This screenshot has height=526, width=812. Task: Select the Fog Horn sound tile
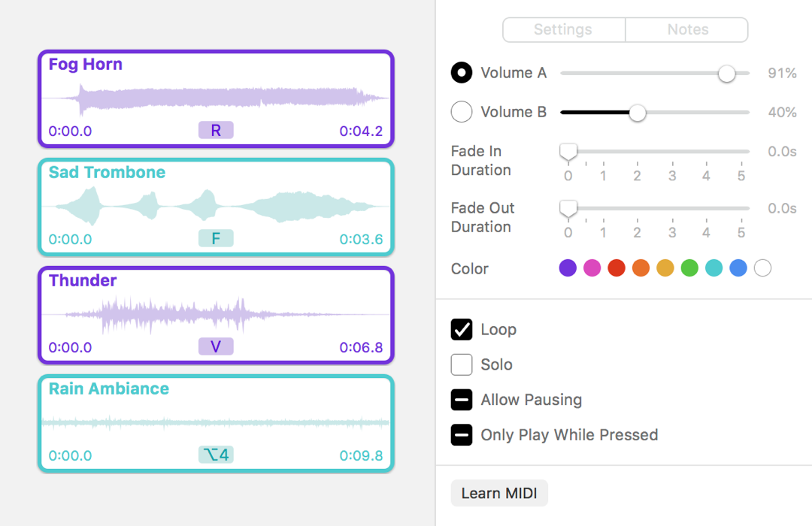216,98
